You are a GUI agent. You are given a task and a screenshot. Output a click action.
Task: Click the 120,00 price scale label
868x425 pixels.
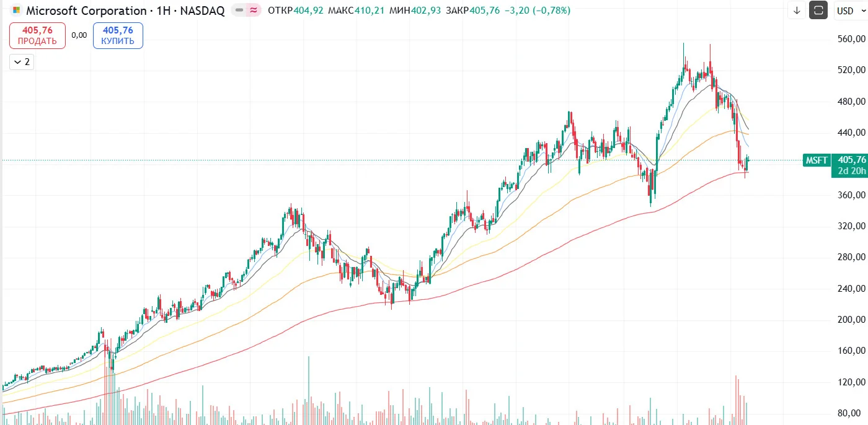coord(851,382)
